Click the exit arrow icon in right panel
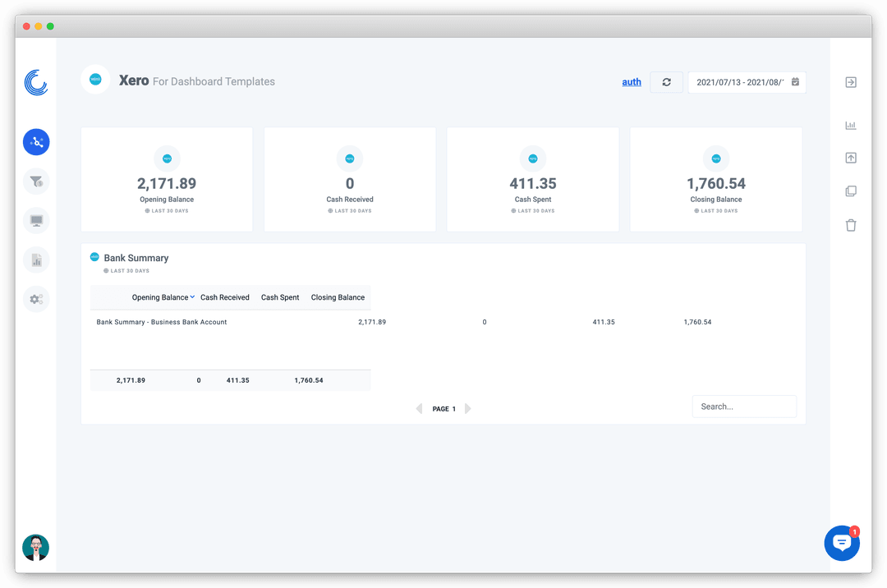 [851, 83]
